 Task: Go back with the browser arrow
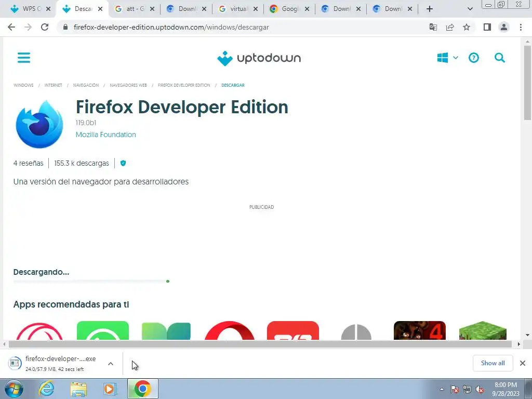click(11, 27)
